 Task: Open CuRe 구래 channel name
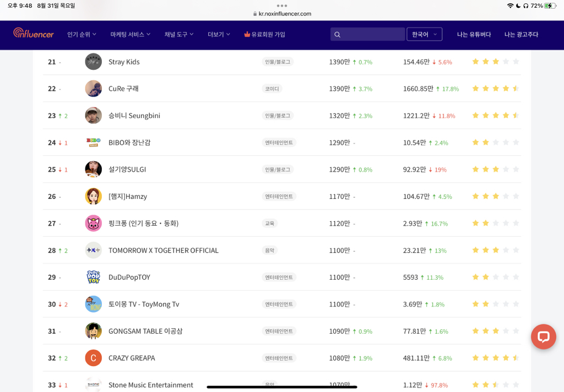(x=123, y=89)
